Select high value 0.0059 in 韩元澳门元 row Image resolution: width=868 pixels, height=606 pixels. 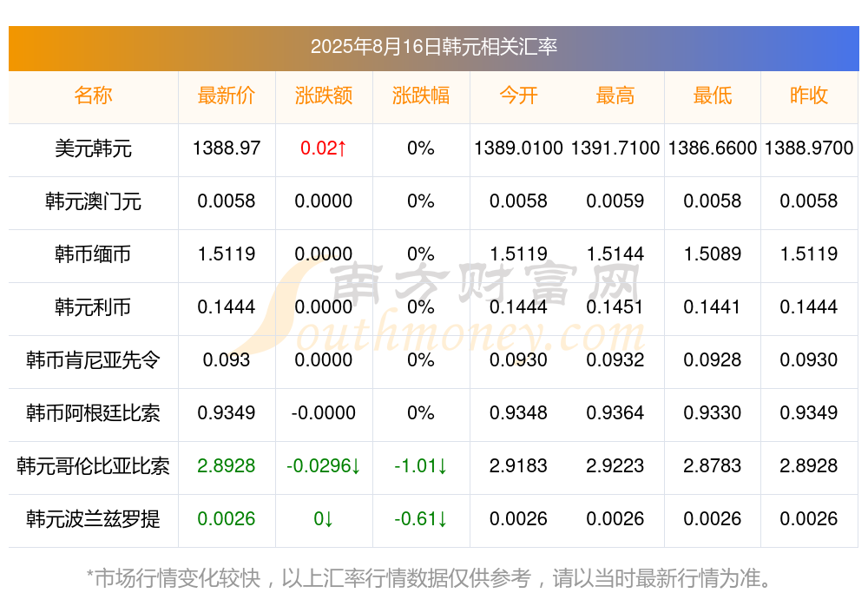pos(615,201)
